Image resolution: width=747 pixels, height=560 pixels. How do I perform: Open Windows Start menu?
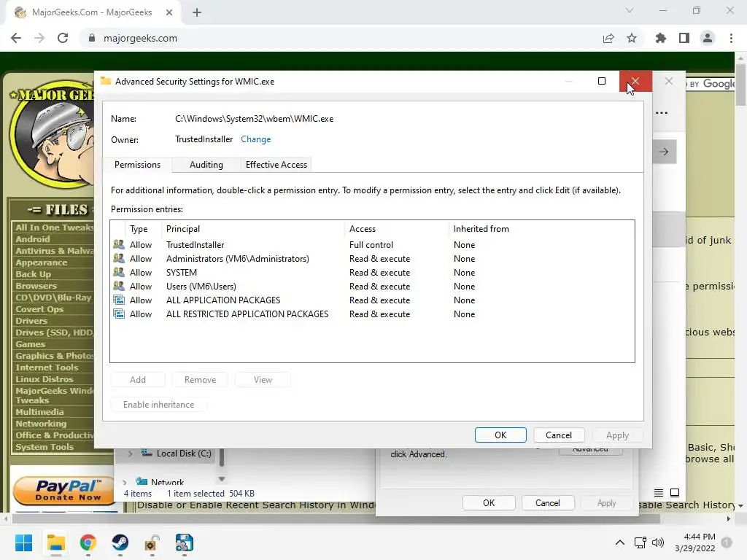23,542
